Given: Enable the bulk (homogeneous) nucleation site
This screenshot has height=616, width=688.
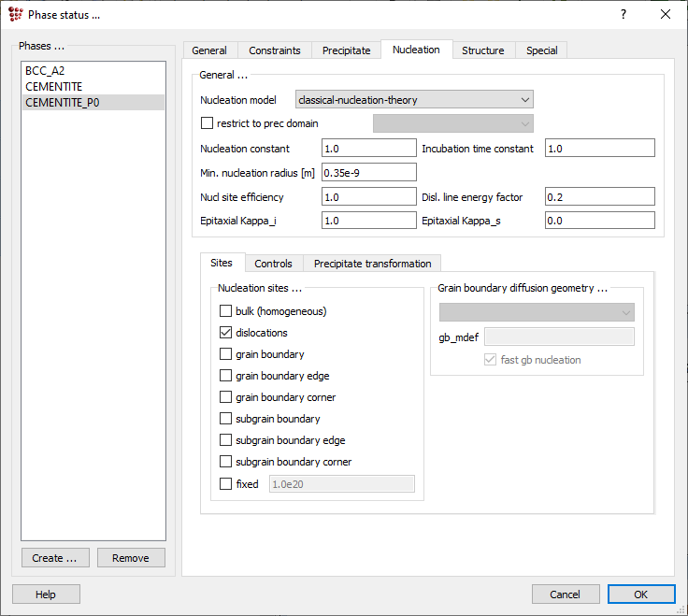Looking at the screenshot, I should coord(225,311).
